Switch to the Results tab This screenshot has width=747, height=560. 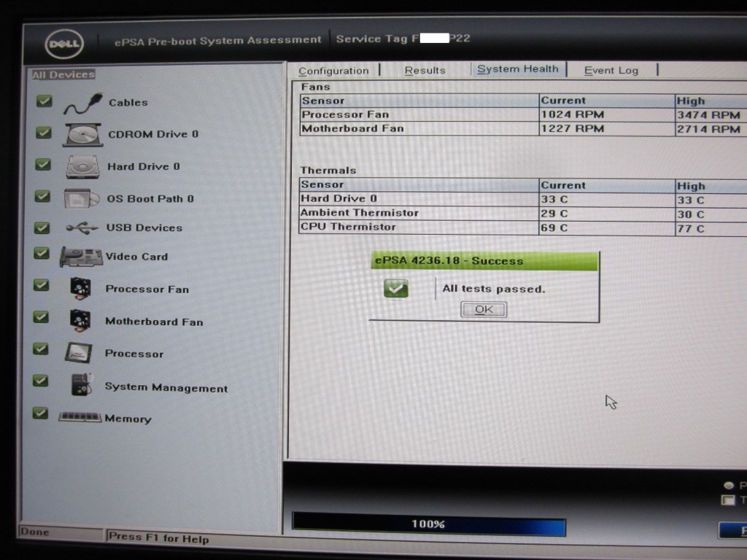(x=425, y=71)
